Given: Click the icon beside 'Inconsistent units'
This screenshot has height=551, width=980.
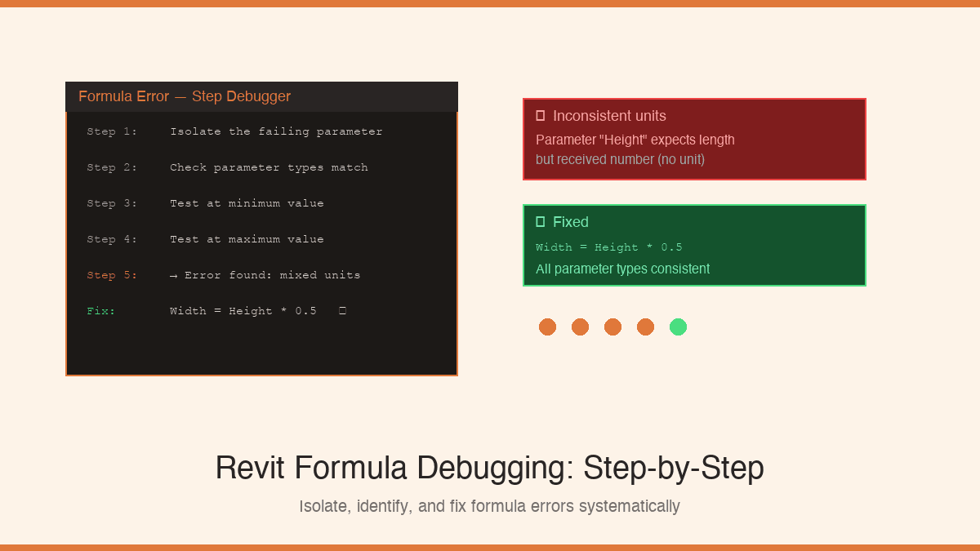Looking at the screenshot, I should tap(540, 116).
